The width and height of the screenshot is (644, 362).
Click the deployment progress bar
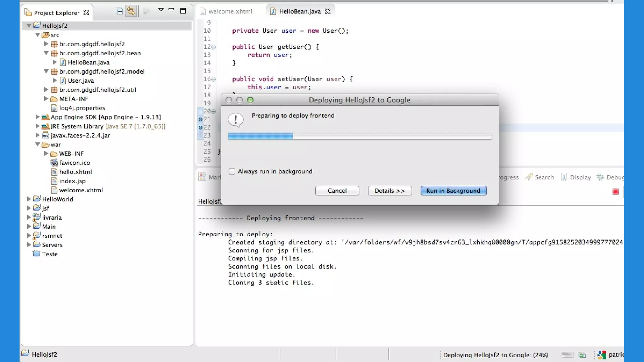[x=359, y=136]
